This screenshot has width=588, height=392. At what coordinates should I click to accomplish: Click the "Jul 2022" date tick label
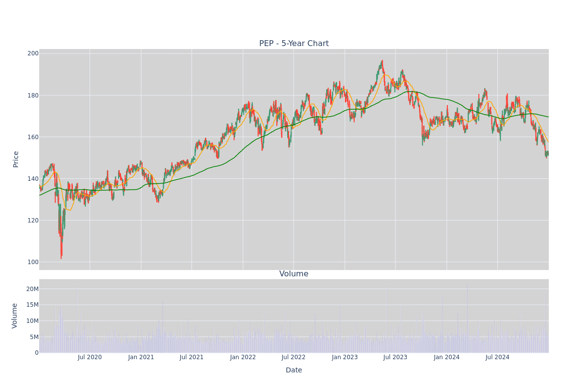[294, 357]
